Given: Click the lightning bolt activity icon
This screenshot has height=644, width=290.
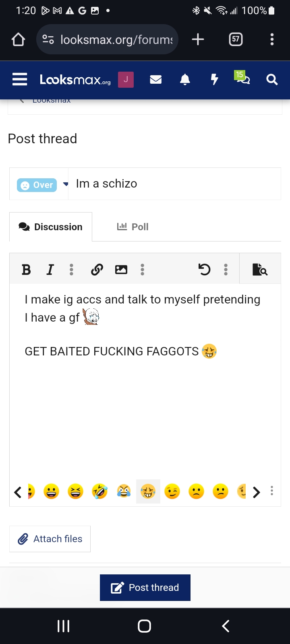Looking at the screenshot, I should pyautogui.click(x=214, y=79).
